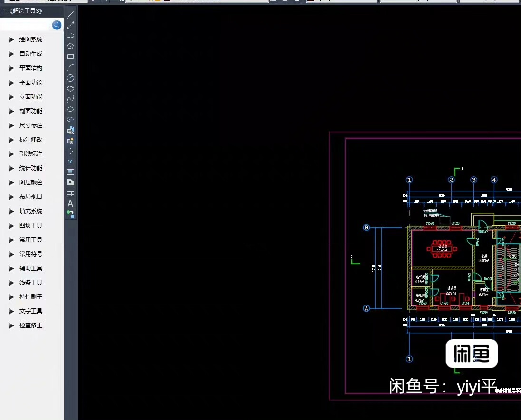Open the 填充系统 category
The width and height of the screenshot is (521, 420).
[30, 211]
